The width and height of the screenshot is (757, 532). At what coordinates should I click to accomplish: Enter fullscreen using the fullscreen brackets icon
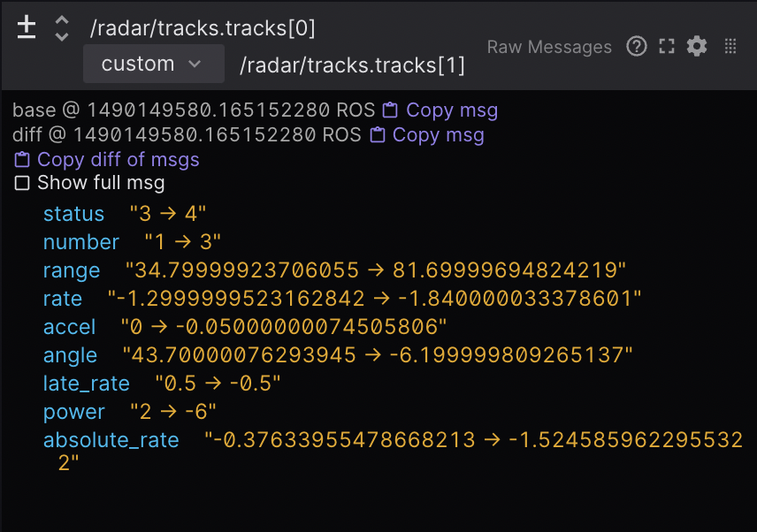[x=669, y=47]
